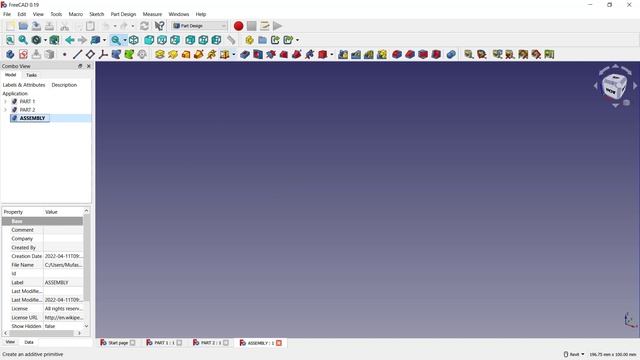The image size is (640, 360).
Task: Create a datum point
Action: pos(64,54)
